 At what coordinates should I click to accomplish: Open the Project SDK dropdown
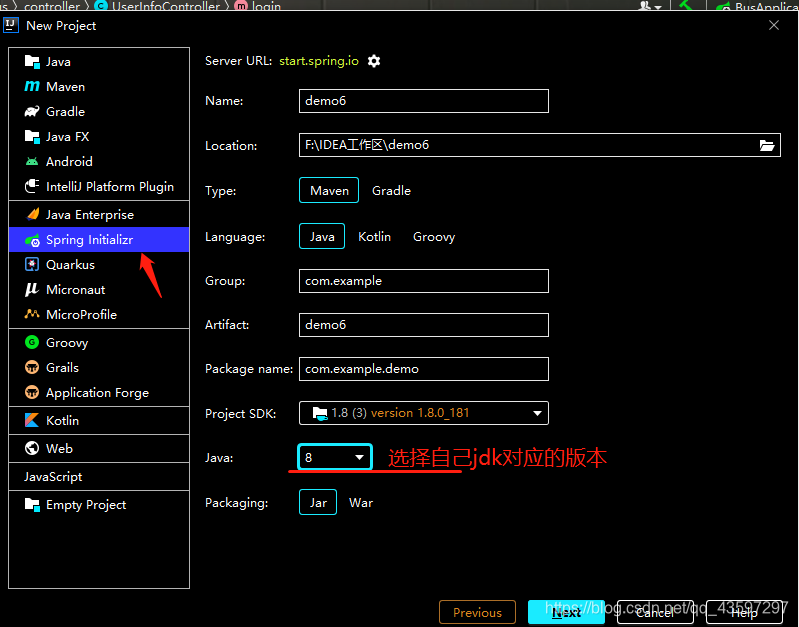pos(424,413)
